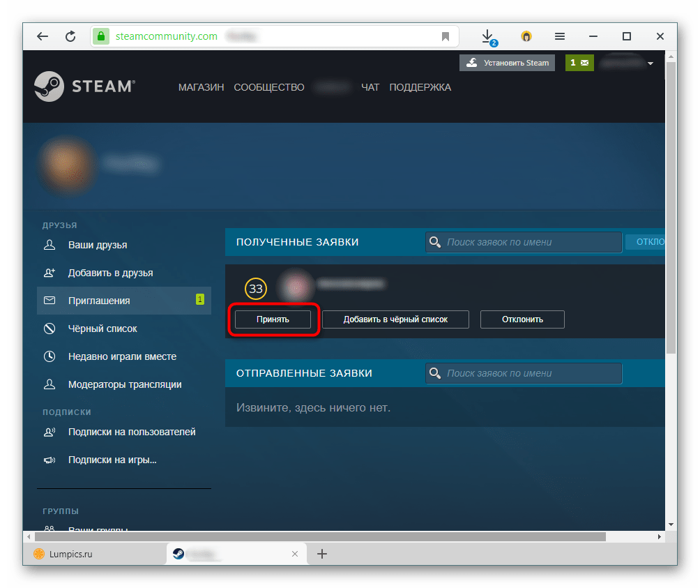Go back with the browser back arrow
This screenshot has height=588, width=700.
point(43,36)
